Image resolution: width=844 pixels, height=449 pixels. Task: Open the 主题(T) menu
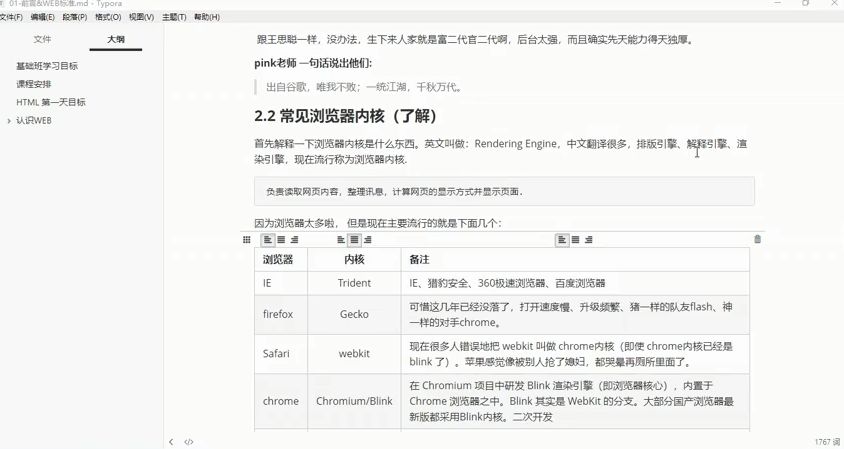click(174, 17)
